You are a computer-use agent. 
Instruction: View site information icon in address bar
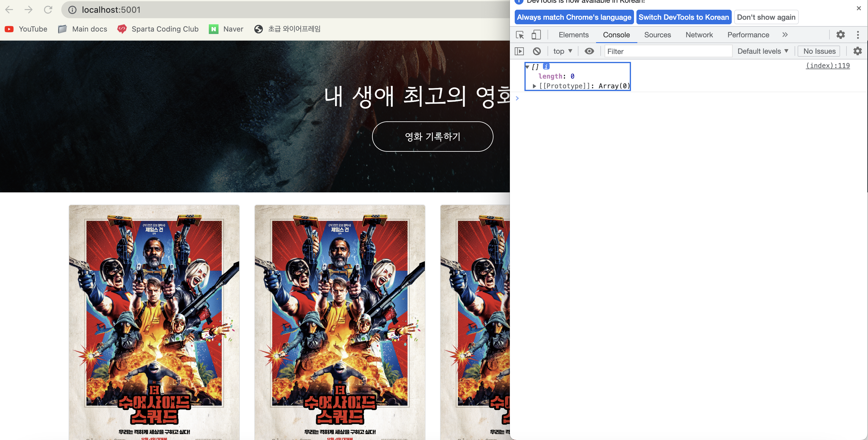click(72, 10)
